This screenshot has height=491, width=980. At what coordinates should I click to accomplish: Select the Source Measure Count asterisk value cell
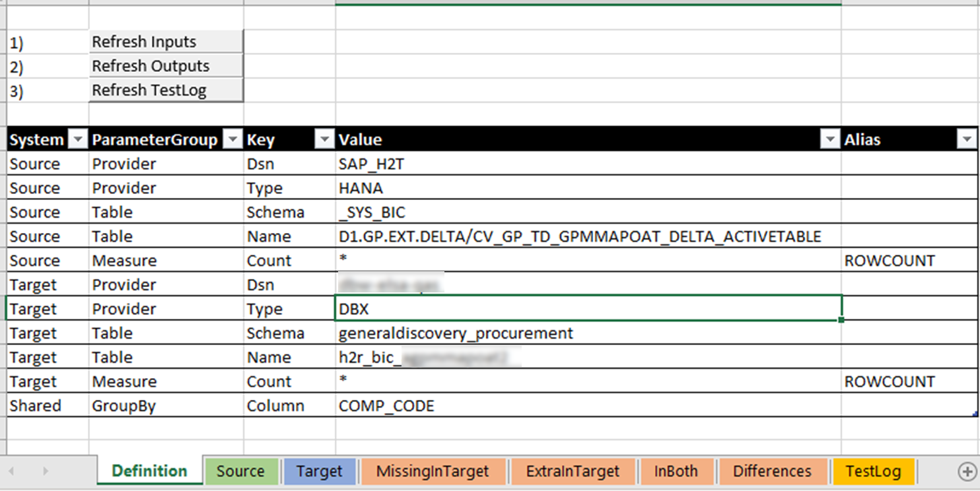tap(588, 261)
